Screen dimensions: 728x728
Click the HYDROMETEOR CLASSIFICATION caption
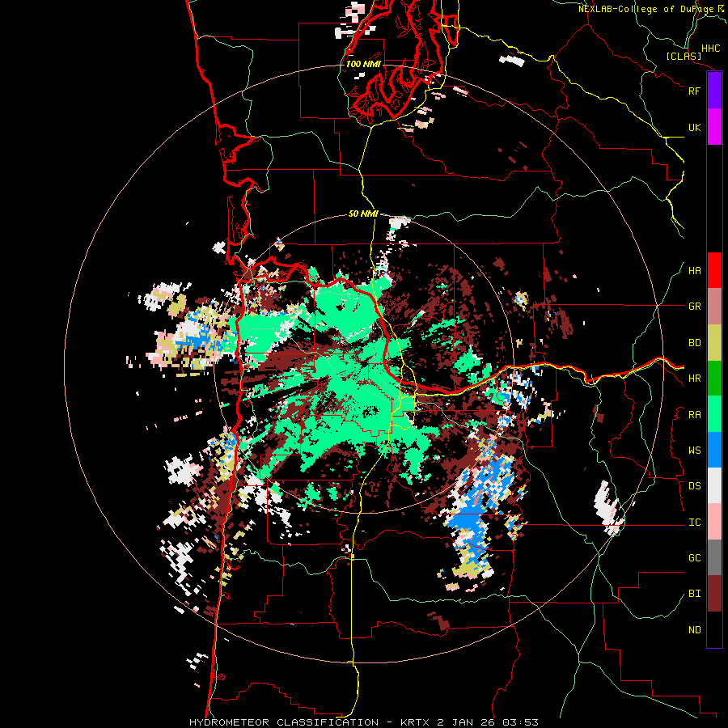284,722
